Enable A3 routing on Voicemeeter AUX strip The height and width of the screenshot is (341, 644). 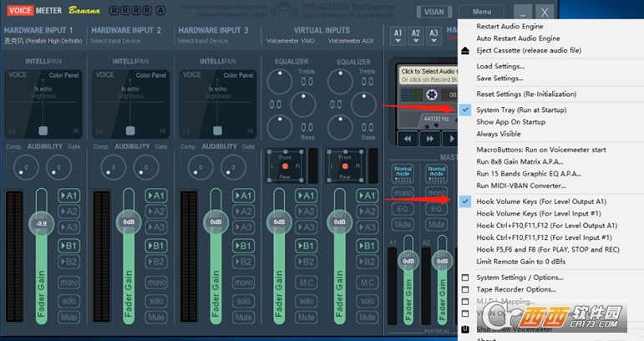tap(368, 227)
